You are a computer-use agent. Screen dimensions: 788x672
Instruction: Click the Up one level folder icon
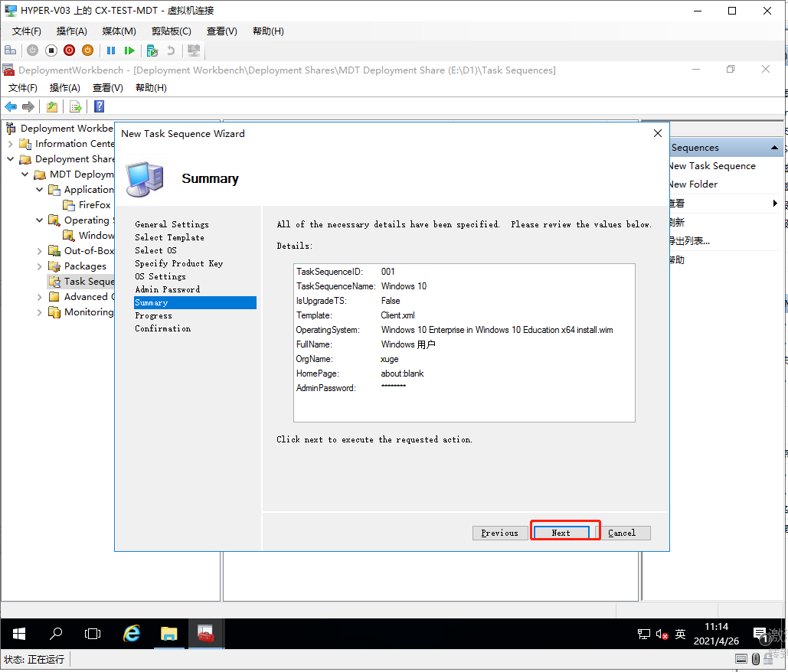point(52,106)
